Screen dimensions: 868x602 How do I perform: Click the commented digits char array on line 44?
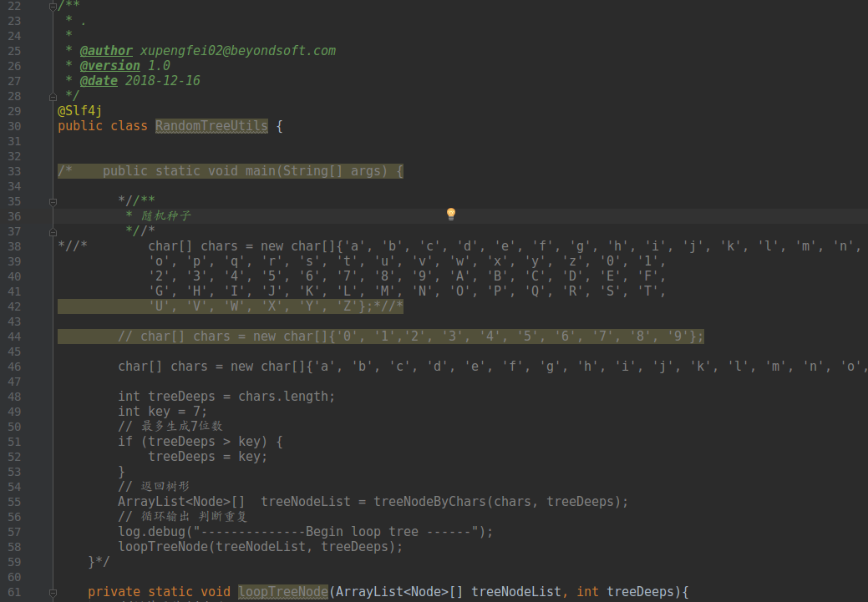tap(411, 336)
